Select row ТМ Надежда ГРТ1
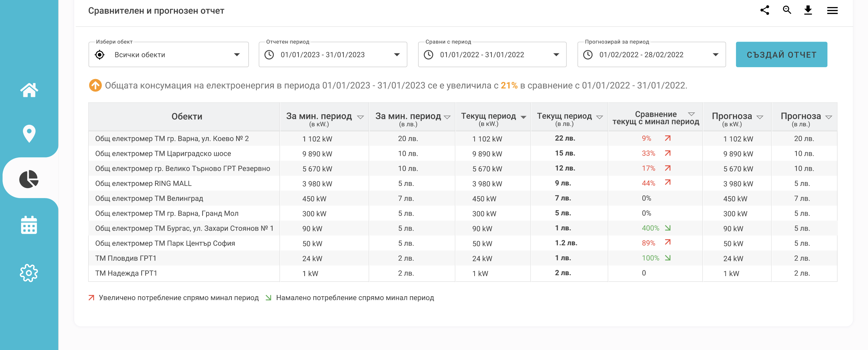868x350 pixels. coord(463,273)
